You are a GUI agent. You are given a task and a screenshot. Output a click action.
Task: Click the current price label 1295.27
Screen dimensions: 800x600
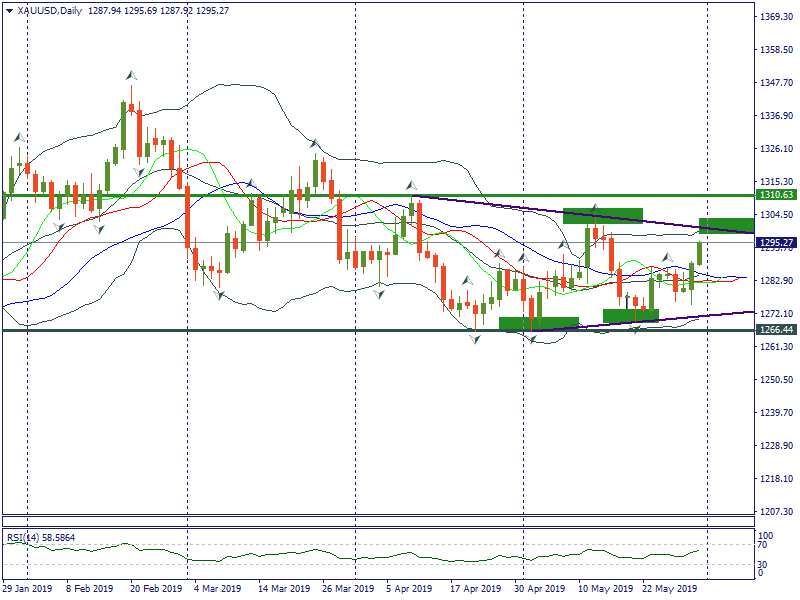click(x=776, y=243)
